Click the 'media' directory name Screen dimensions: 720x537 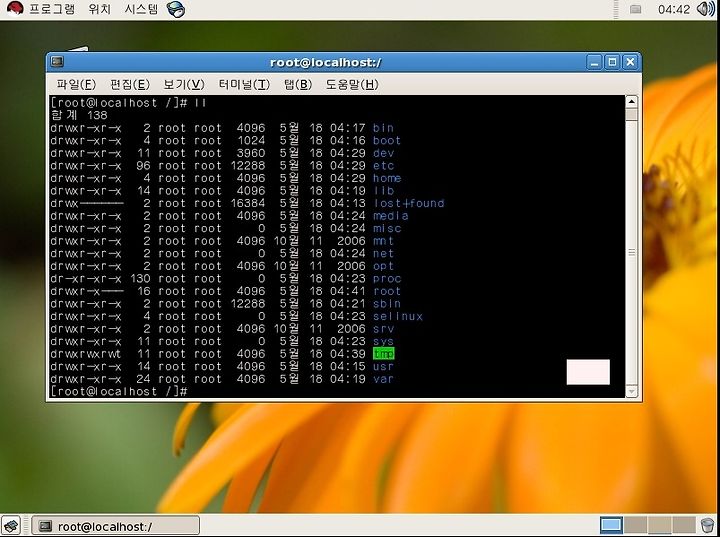click(x=390, y=215)
